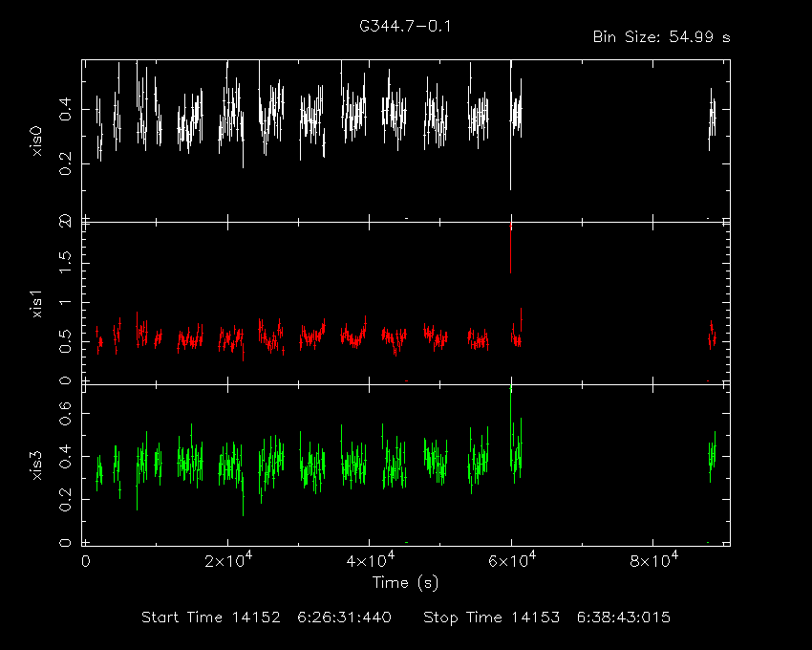Viewport: 812px width, 650px height.
Task: Select the xis1 axis label
Action: tap(36, 304)
